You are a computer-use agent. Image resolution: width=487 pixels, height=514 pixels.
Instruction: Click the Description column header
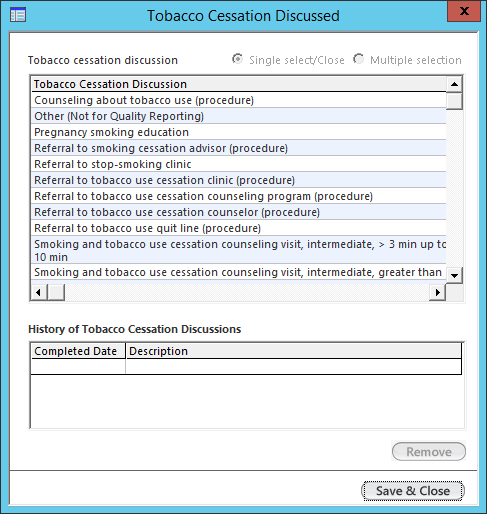tap(294, 351)
